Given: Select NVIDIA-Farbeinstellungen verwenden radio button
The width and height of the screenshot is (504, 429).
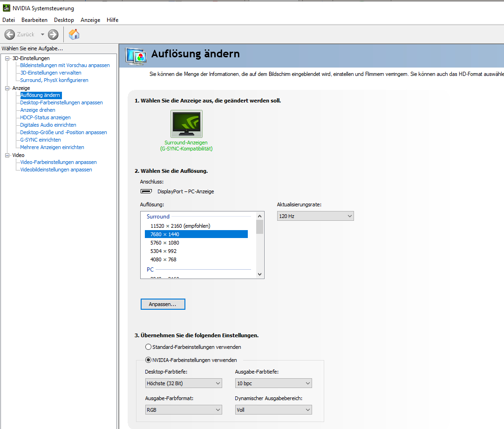Looking at the screenshot, I should (148, 360).
